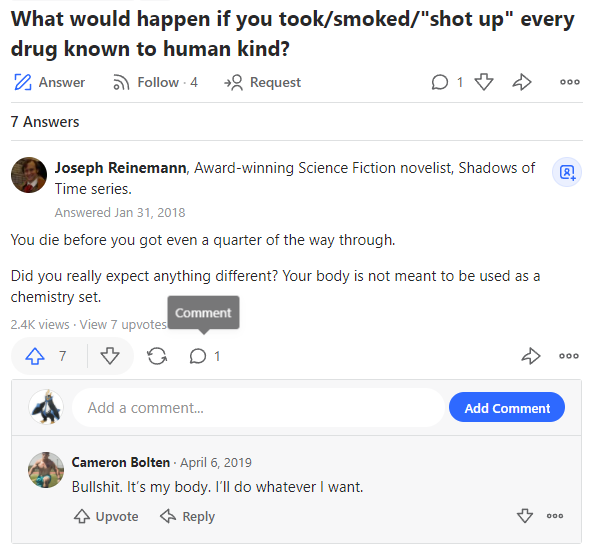Downvote Joseph Reinemann's answer
The height and width of the screenshot is (548, 591).
pos(110,356)
